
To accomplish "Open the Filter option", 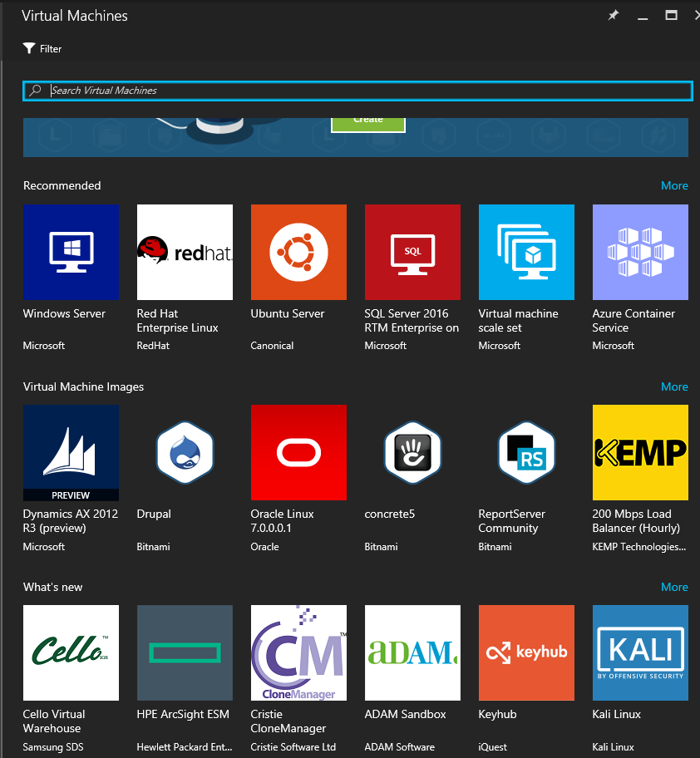I will coord(42,49).
